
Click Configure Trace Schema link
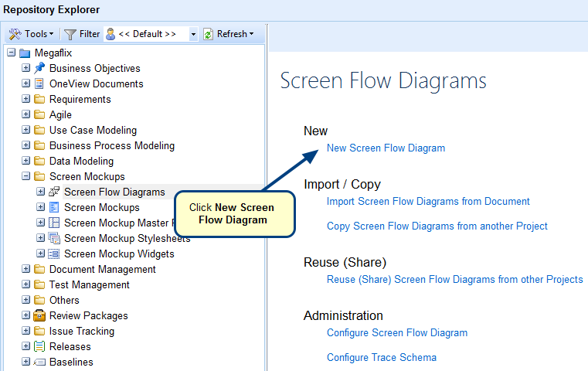click(381, 357)
